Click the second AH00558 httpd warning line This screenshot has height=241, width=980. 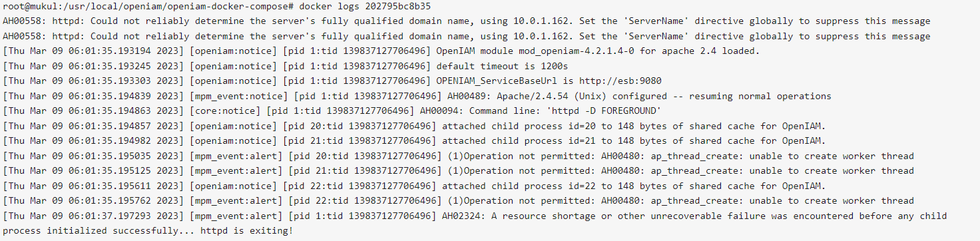(467, 36)
